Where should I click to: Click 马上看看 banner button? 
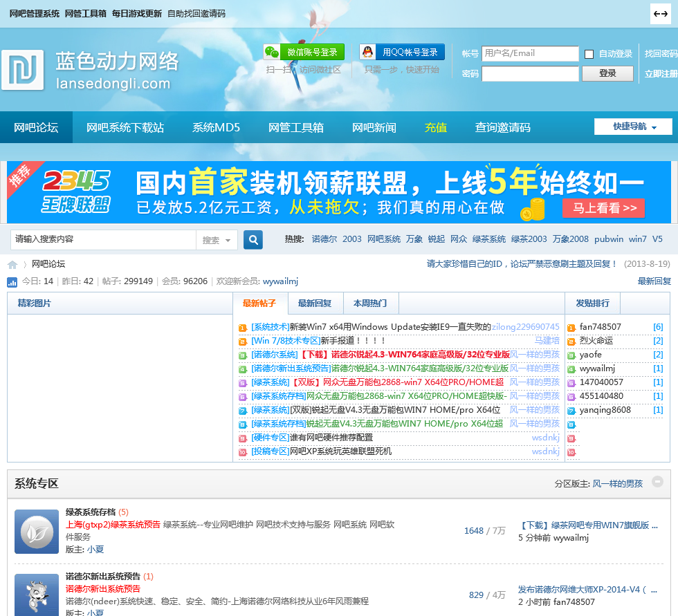tap(603, 208)
